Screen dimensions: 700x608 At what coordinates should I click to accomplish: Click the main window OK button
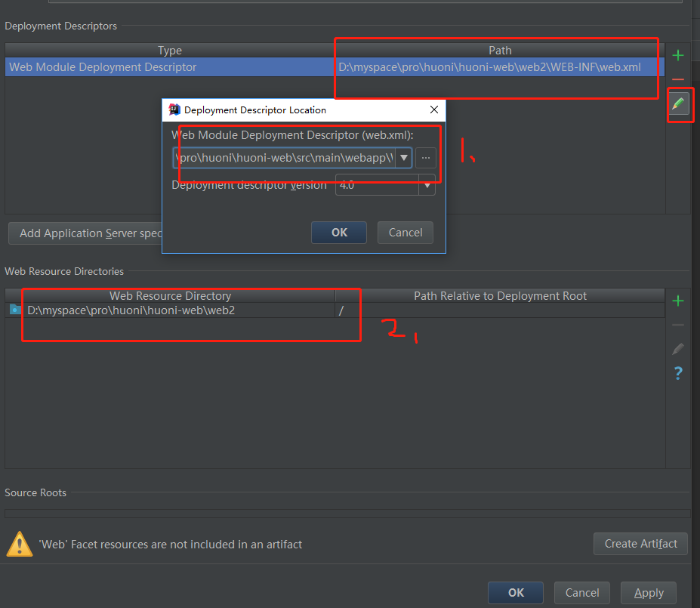tap(516, 593)
